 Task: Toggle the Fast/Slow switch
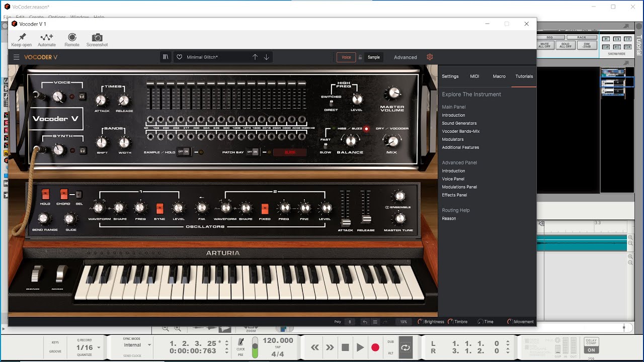pos(326,146)
